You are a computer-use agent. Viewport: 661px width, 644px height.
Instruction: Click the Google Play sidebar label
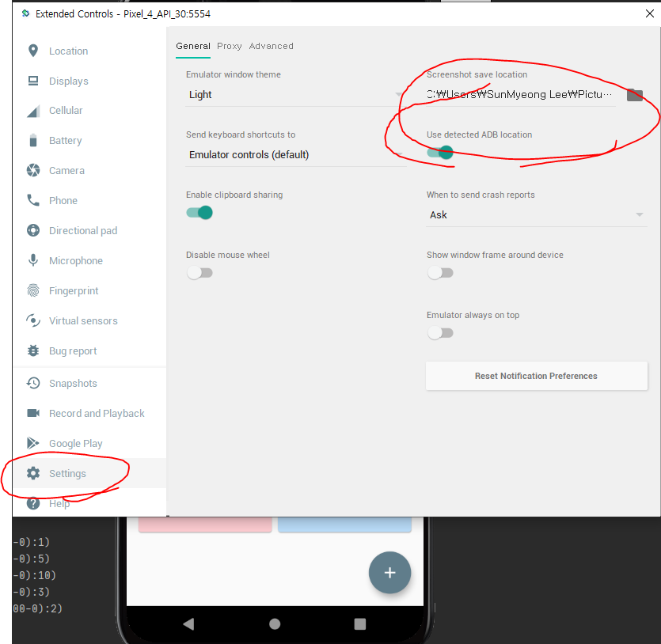76,444
